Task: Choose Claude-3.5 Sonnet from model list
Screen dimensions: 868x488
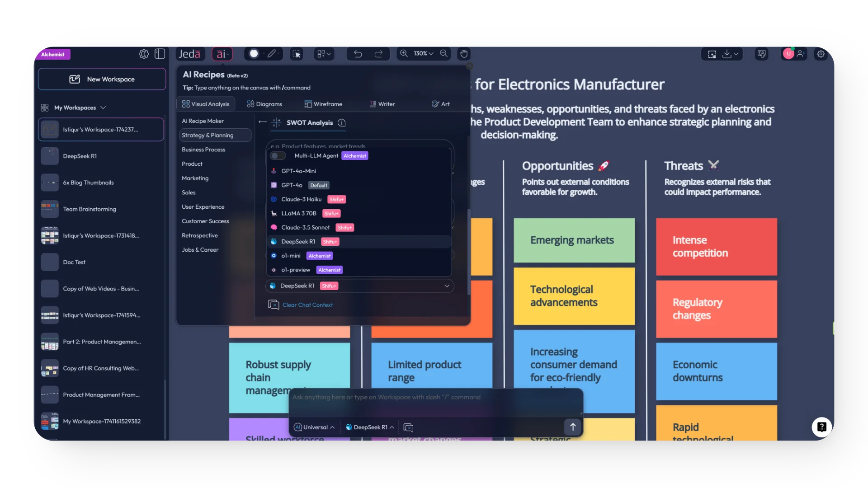Action: [305, 228]
